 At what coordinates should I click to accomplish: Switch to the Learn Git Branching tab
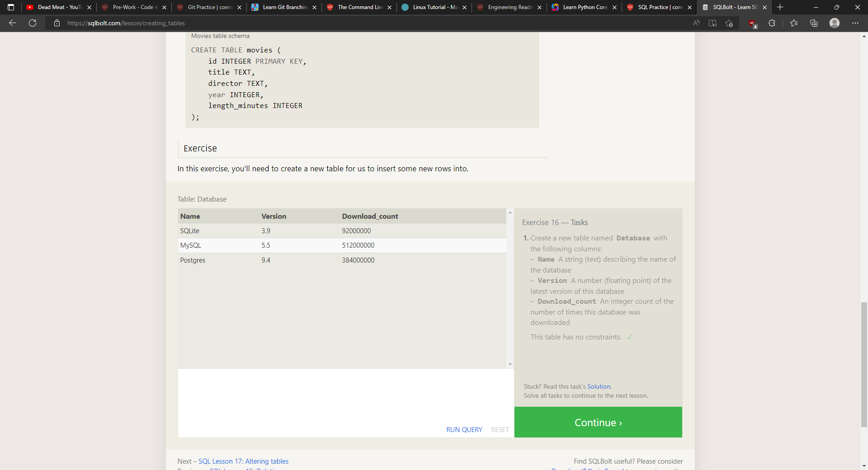[285, 7]
